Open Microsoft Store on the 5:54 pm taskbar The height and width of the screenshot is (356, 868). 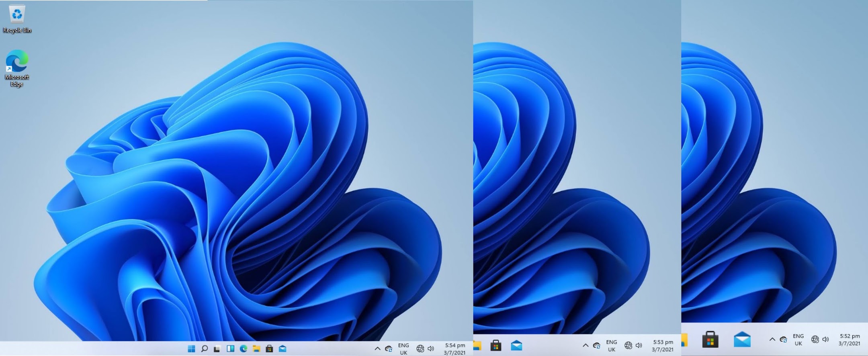tap(269, 348)
